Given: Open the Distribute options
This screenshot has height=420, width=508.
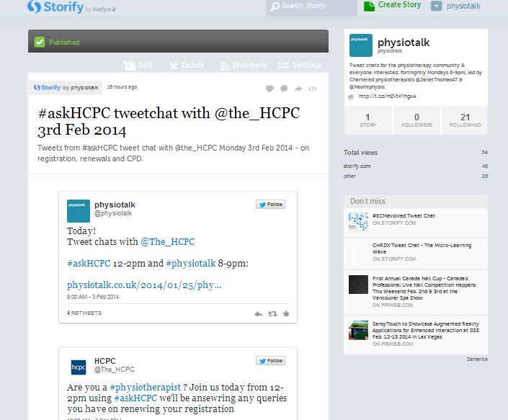Looking at the screenshot, I should (243, 66).
